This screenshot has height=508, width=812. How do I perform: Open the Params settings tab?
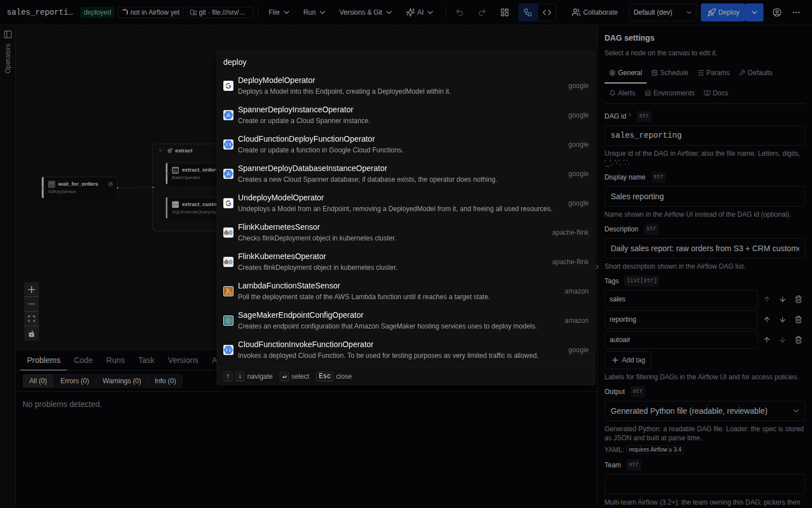click(x=713, y=73)
